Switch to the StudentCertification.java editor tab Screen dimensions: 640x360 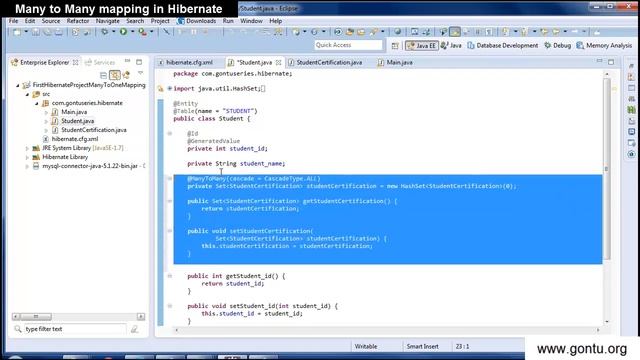[x=325, y=62]
